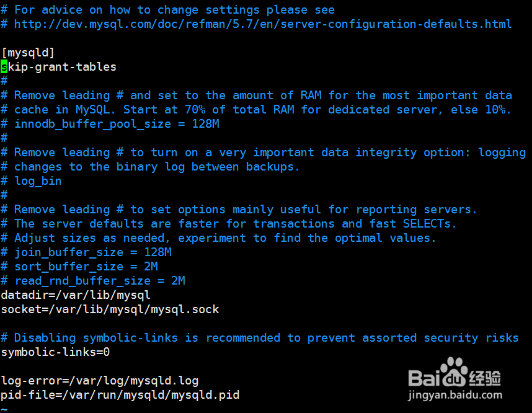Click the read_rnd_buffer_size = 2M line
Image resolution: width=532 pixels, height=413 pixels.
[99, 281]
